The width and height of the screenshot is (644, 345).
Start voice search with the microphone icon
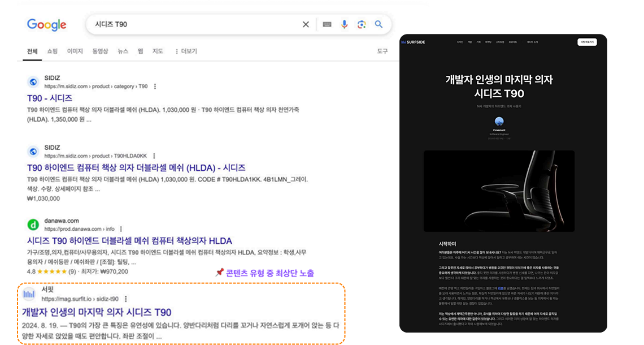(344, 24)
